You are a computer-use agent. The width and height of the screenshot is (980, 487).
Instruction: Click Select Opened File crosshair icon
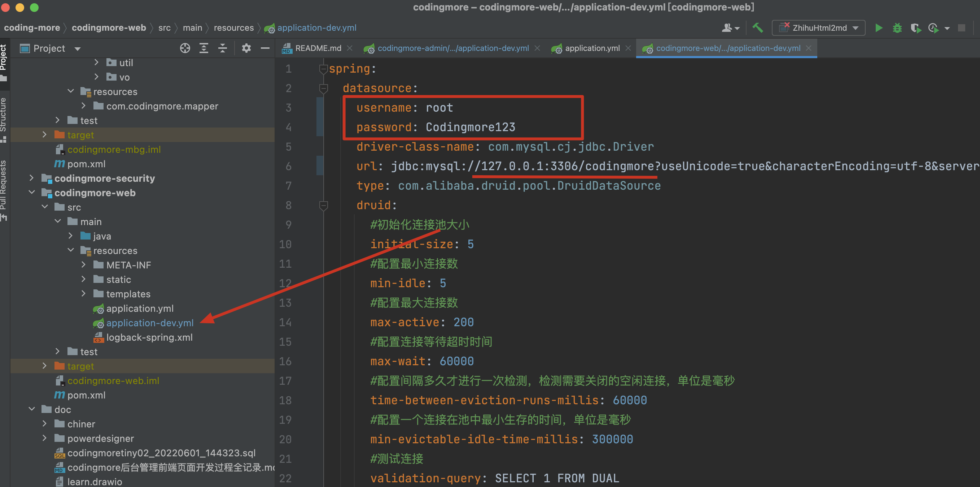click(x=185, y=48)
